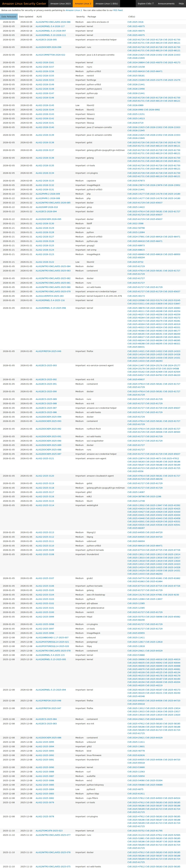Open advisory ALAS2-2026-3139 for java-11-amazon-corretto

(x=45, y=135)
